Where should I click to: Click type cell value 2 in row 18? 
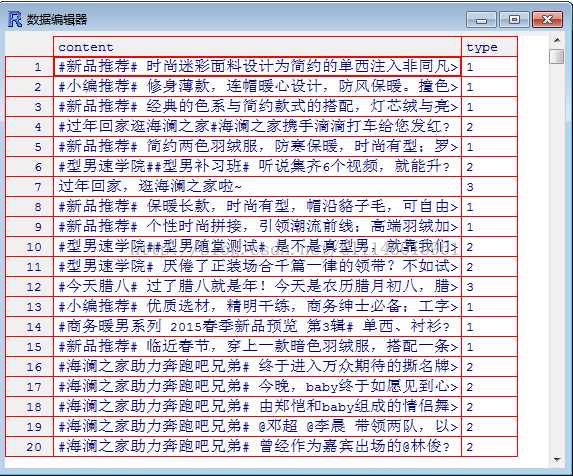(489, 407)
